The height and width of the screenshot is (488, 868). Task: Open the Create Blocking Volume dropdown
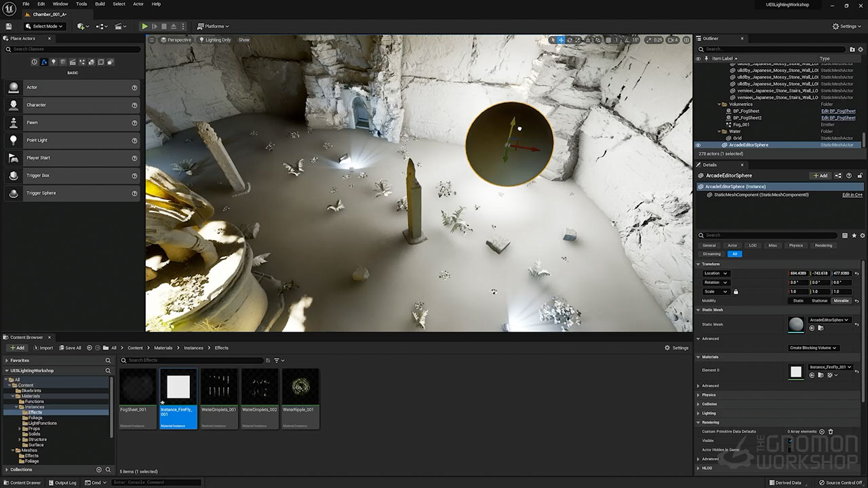(x=813, y=348)
